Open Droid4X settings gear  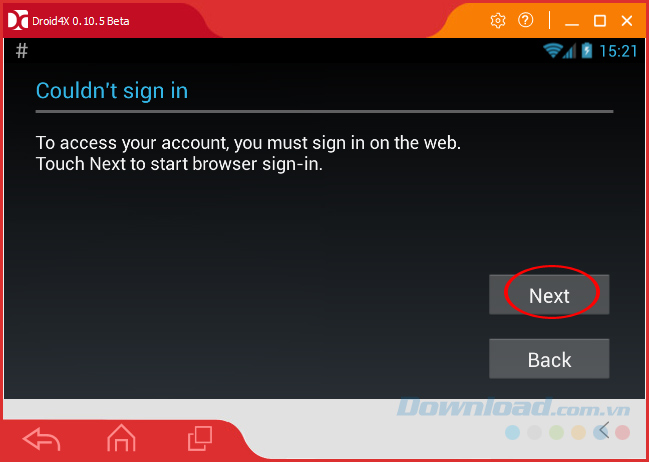pos(498,20)
